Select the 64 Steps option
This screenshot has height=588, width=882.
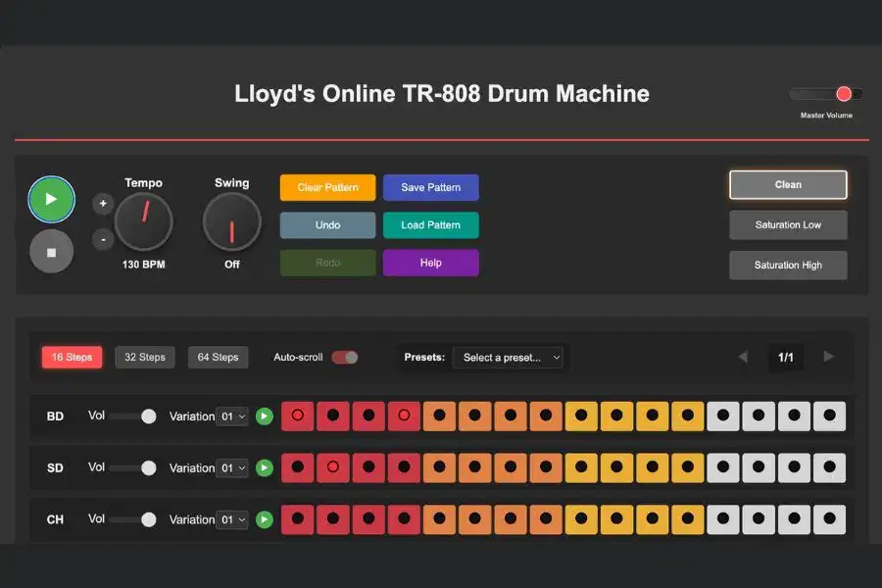pyautogui.click(x=218, y=358)
